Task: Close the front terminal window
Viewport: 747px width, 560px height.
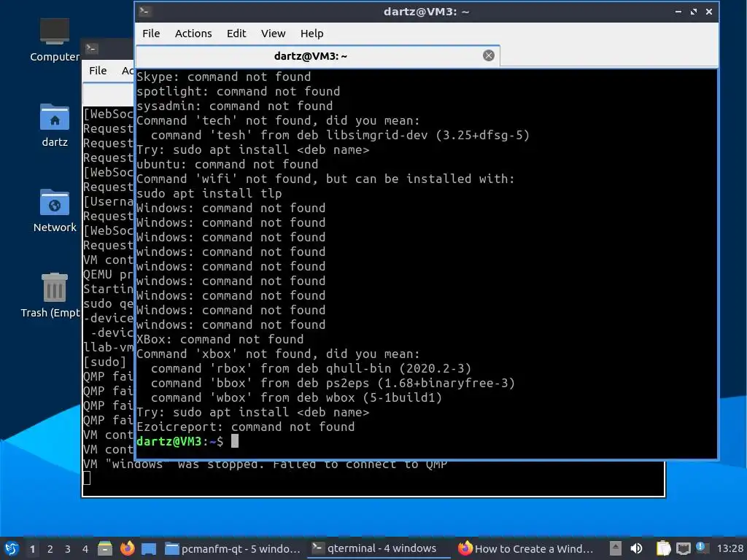Action: (x=709, y=12)
